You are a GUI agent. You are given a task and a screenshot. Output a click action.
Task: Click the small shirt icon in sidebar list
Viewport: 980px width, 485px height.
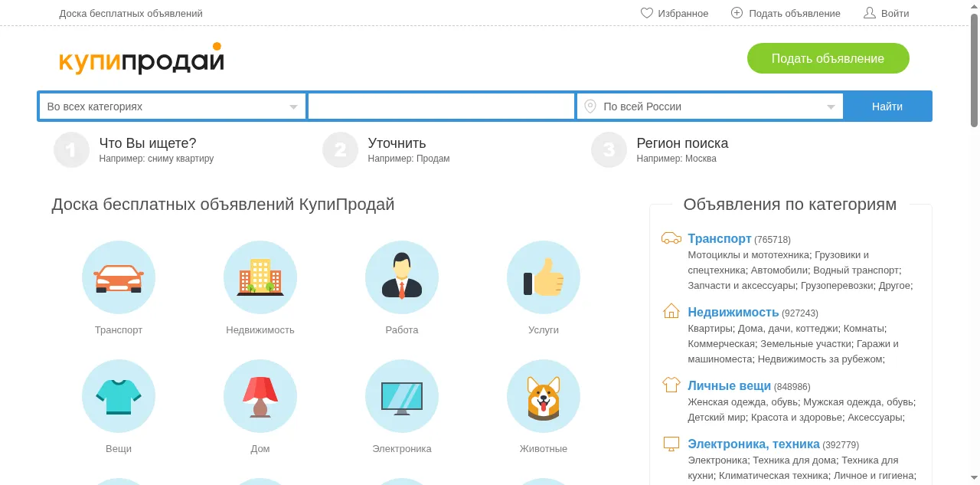coord(671,385)
